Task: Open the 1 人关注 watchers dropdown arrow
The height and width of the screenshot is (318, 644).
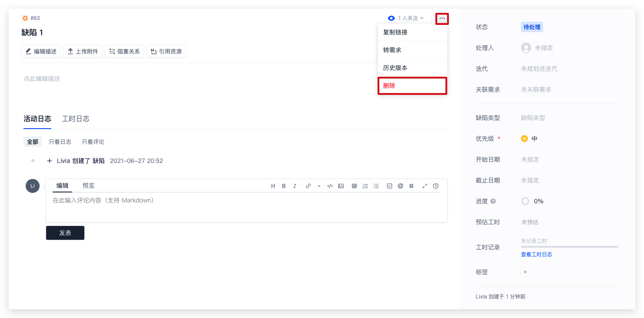Action: 422,18
